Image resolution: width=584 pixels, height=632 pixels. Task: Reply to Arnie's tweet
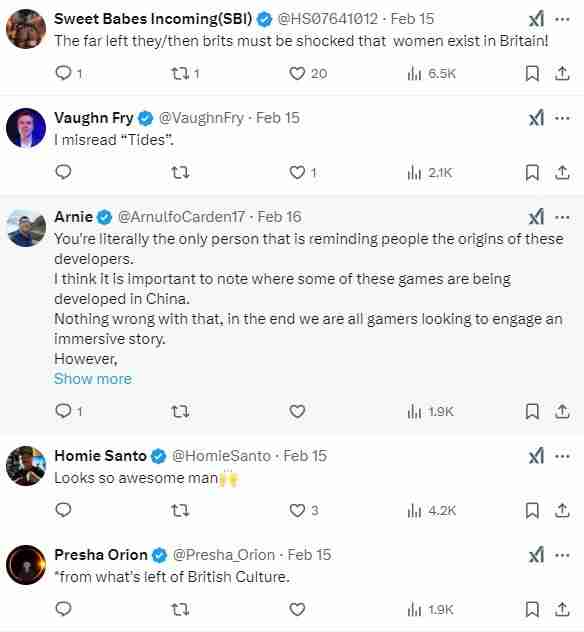coord(63,411)
